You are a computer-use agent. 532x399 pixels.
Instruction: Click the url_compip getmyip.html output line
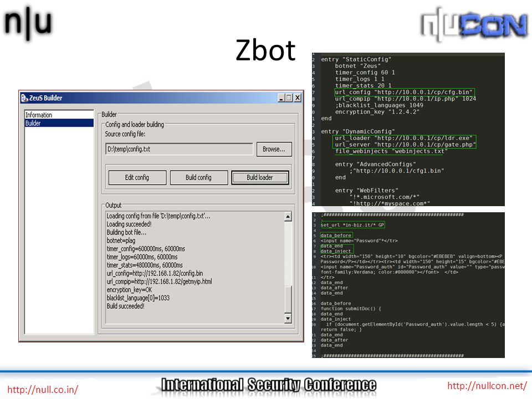click(159, 282)
